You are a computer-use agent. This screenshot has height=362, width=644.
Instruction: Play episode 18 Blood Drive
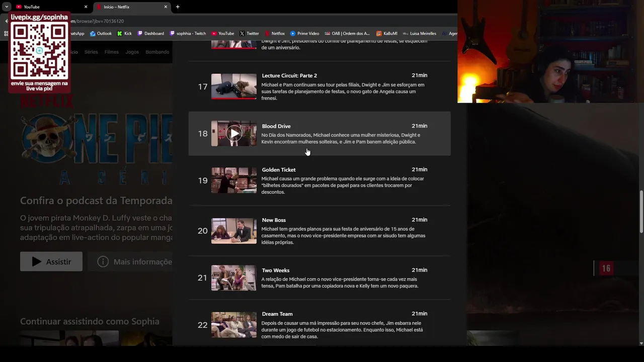pyautogui.click(x=234, y=133)
